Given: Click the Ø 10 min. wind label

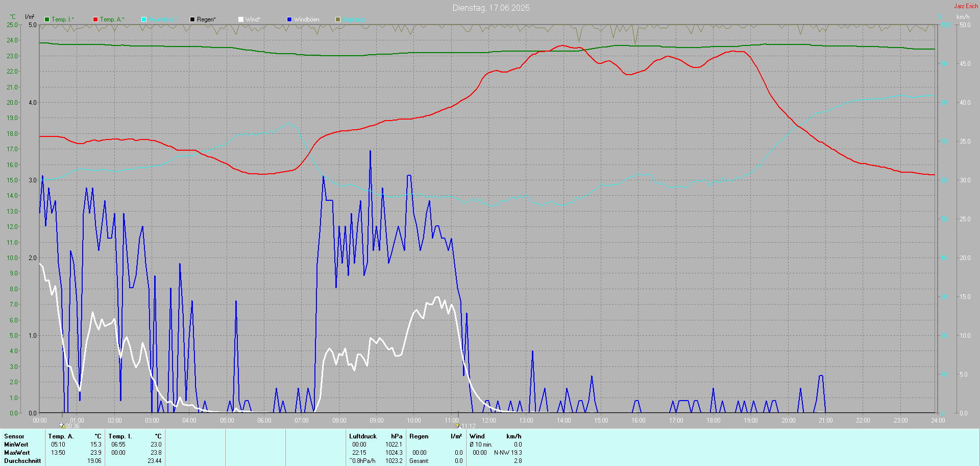Looking at the screenshot, I should coord(481,445).
